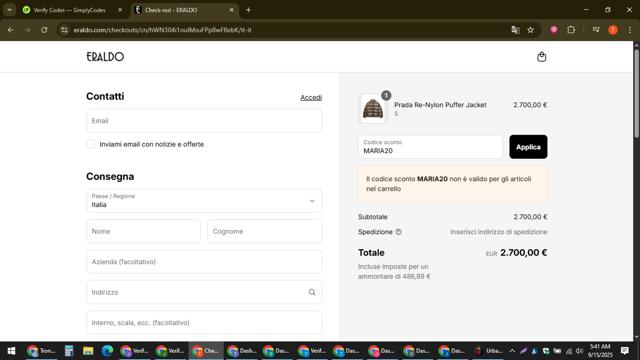640x360 pixels.
Task: Open the Google Translate page icon
Action: [x=515, y=30]
